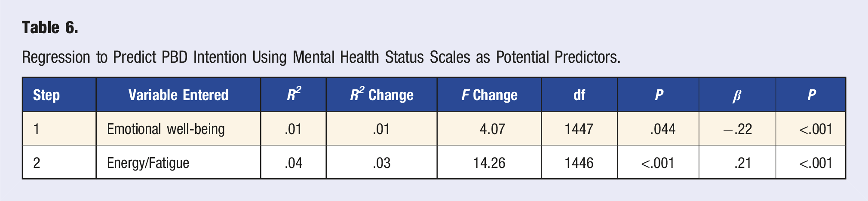The image size is (868, 201).
Task: Select the F Change value 4.07
Action: [x=493, y=129]
